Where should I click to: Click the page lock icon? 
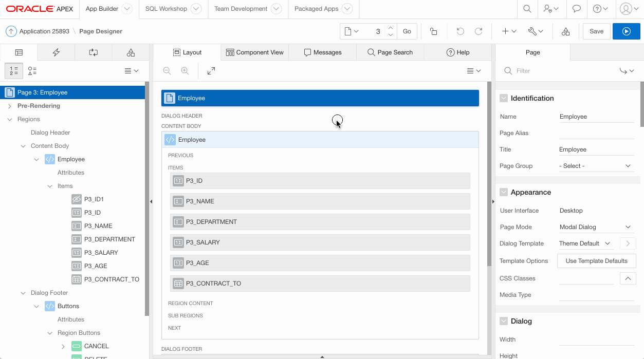tap(433, 31)
